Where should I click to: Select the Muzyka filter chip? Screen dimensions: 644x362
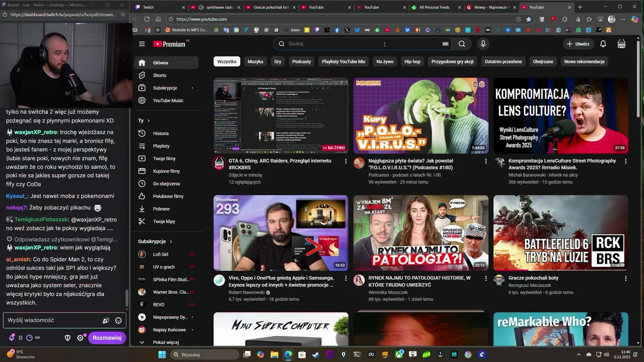coord(255,61)
